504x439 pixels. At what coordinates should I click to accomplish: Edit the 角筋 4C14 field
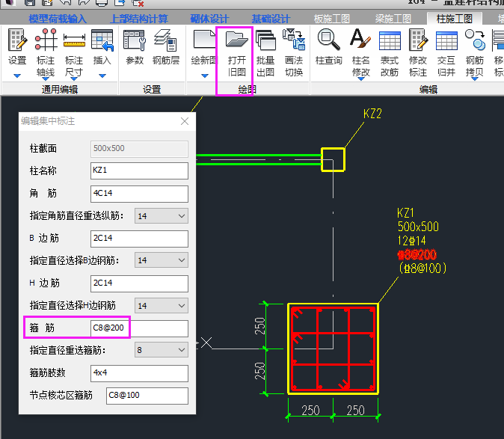(x=139, y=194)
